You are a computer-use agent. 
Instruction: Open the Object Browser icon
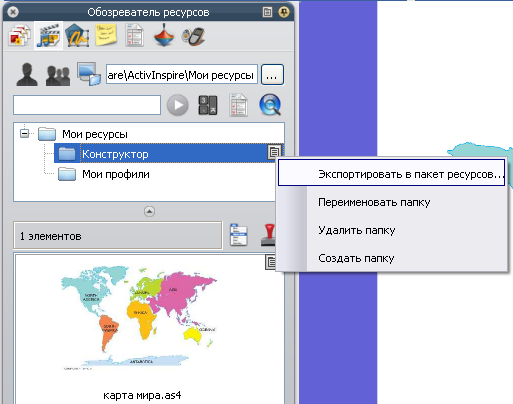[77, 35]
